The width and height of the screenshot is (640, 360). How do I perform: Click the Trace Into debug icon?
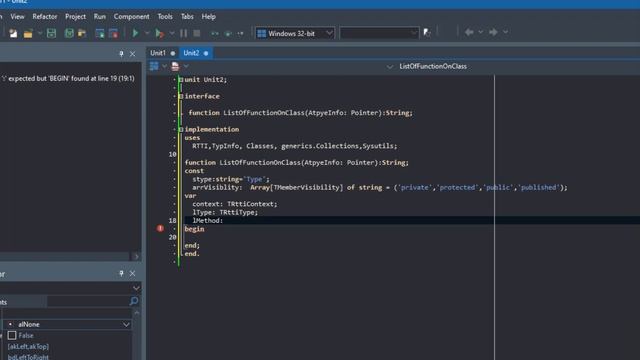pyautogui.click(x=214, y=33)
